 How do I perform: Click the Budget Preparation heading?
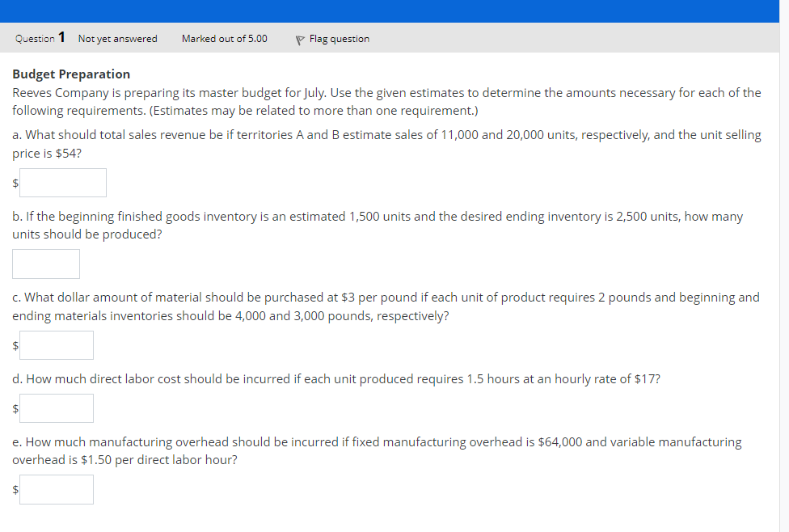[x=70, y=74]
